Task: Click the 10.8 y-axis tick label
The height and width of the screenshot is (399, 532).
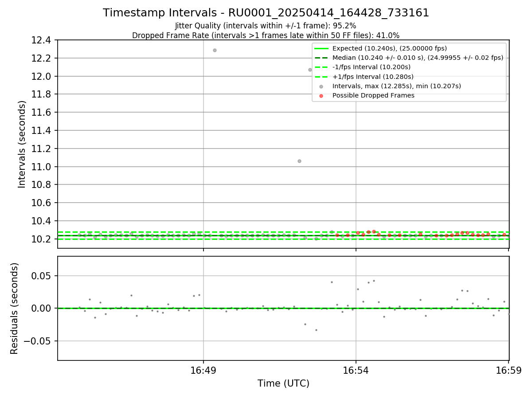Action: [x=41, y=185]
